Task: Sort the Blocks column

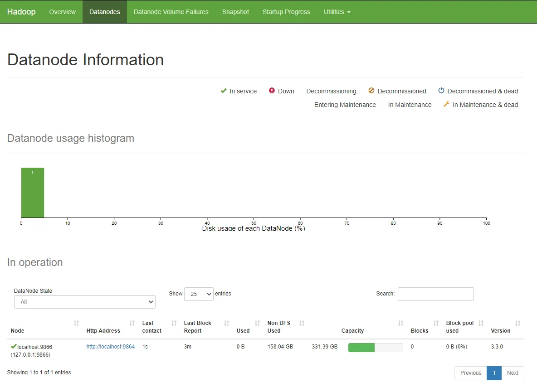Action: pos(436,323)
